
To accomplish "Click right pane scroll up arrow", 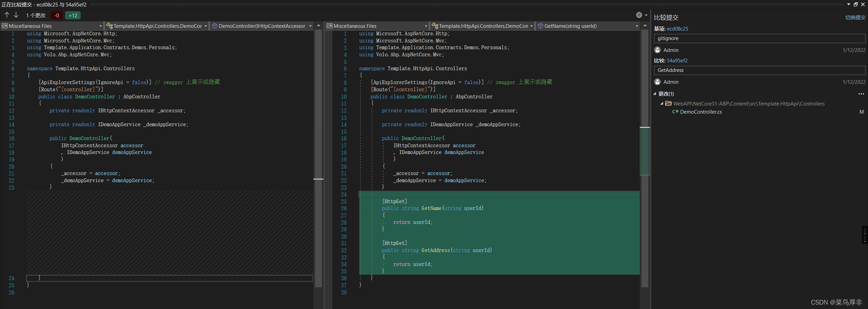I will point(645,26).
